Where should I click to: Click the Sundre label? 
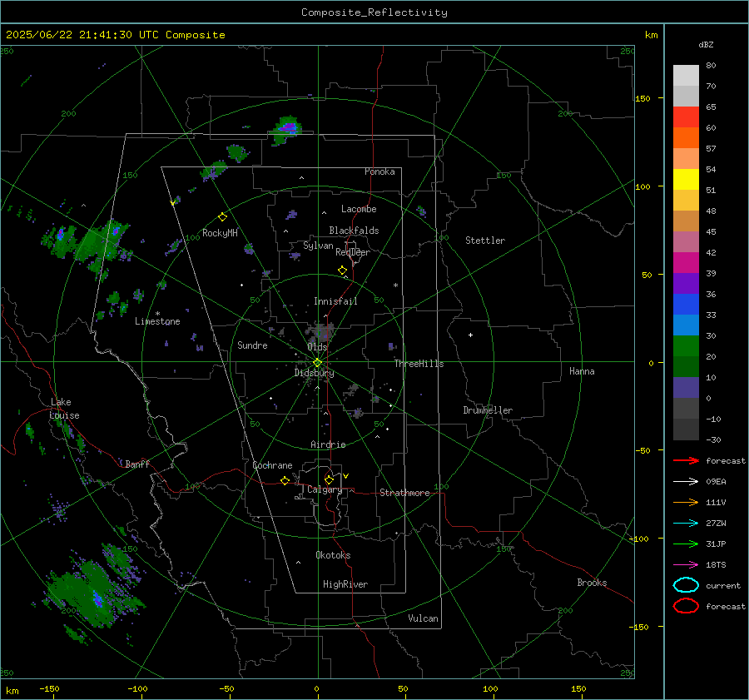253,345
